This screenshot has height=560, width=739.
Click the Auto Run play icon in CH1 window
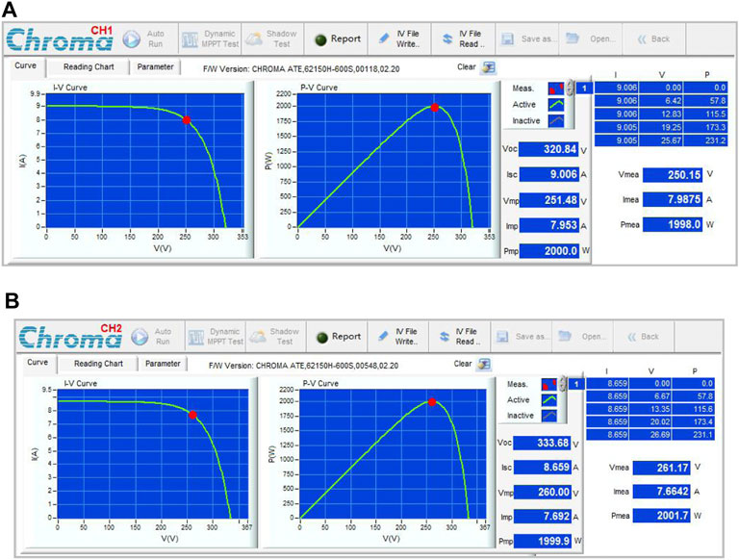[x=132, y=39]
